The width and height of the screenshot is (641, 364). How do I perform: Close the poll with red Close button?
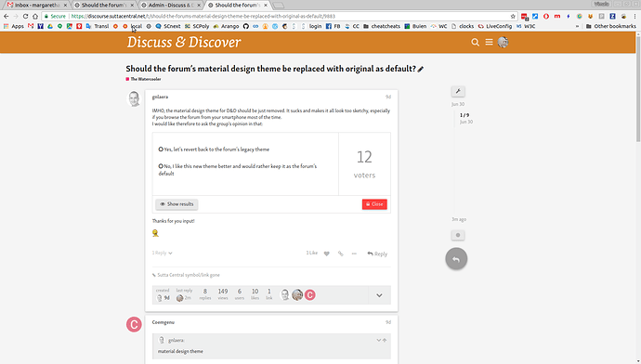[x=374, y=204]
